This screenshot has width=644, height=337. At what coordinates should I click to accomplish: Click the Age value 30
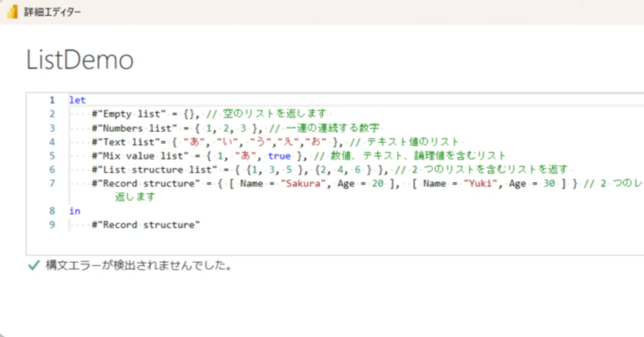coord(549,184)
